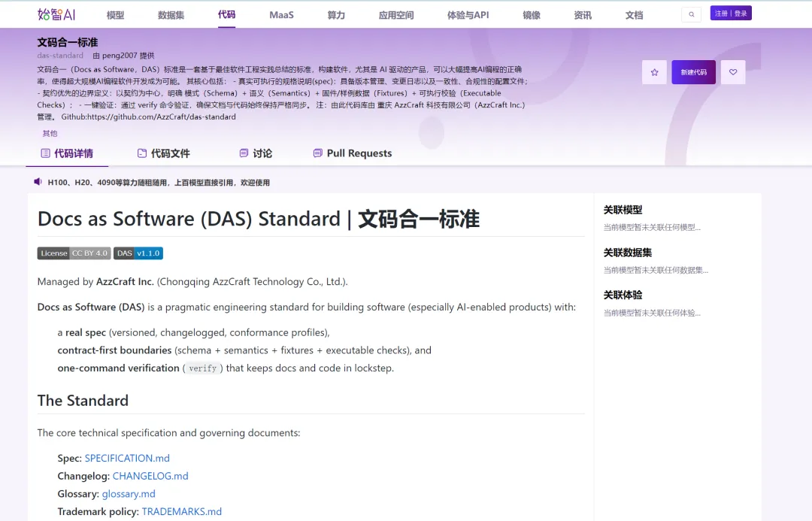Open the SPECIFICATION.md link

click(x=127, y=459)
